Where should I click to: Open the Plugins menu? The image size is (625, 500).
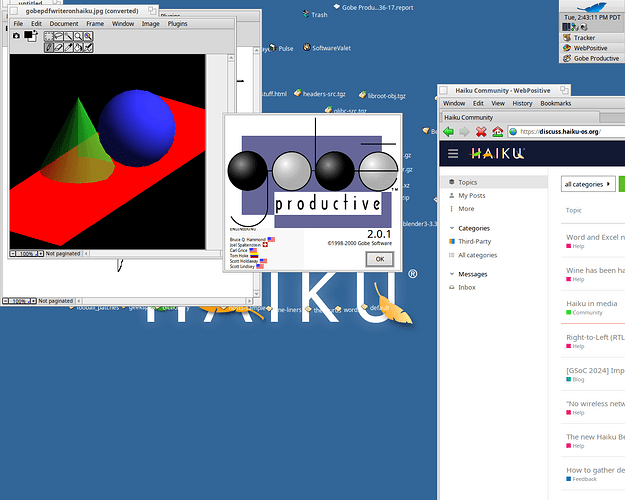(x=177, y=24)
